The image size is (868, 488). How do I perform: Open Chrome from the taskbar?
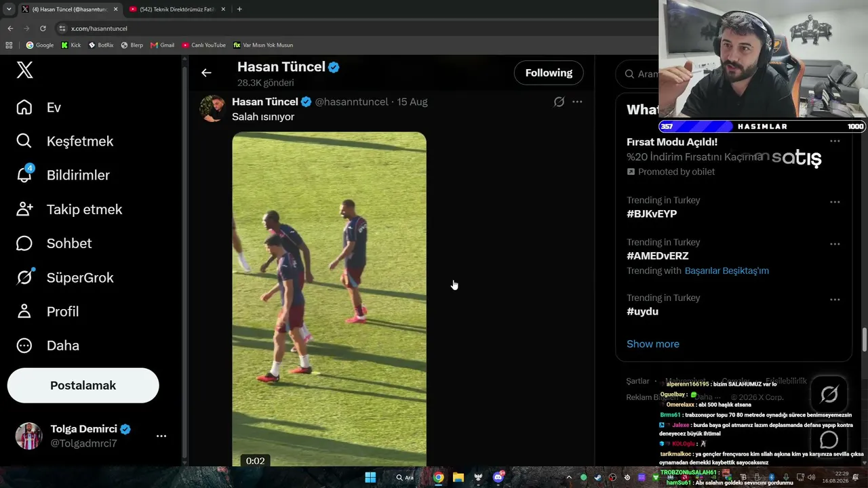439,477
